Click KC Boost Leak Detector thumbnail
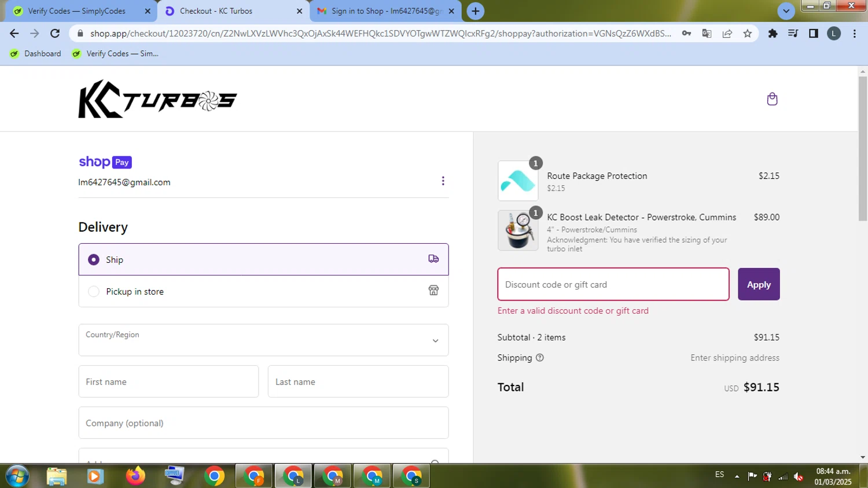868x488 pixels. [518, 230]
